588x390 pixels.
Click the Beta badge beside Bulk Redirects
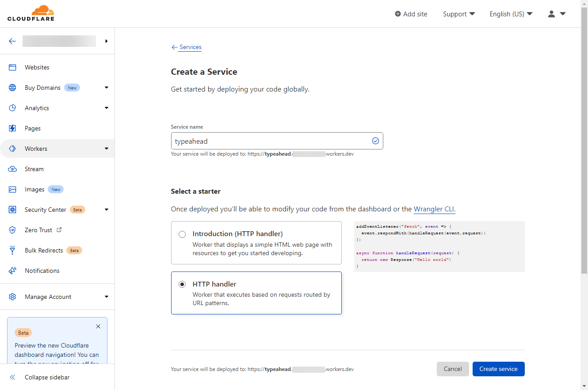(74, 250)
